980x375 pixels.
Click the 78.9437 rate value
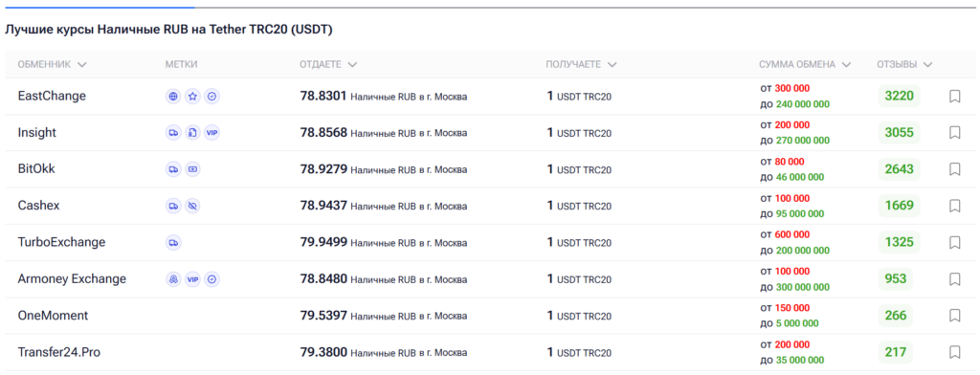[x=323, y=206]
